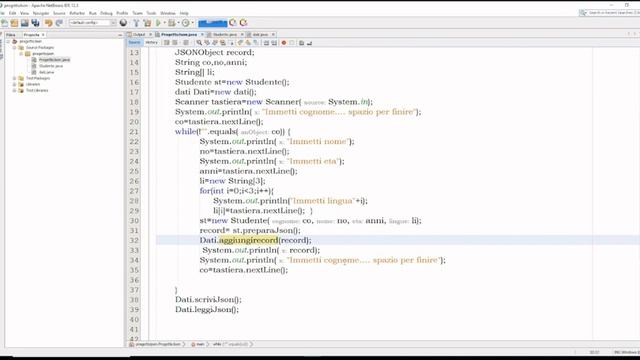Click the Comment icon in editor toolbar
Image resolution: width=640 pixels, height=360 pixels.
(x=302, y=43)
